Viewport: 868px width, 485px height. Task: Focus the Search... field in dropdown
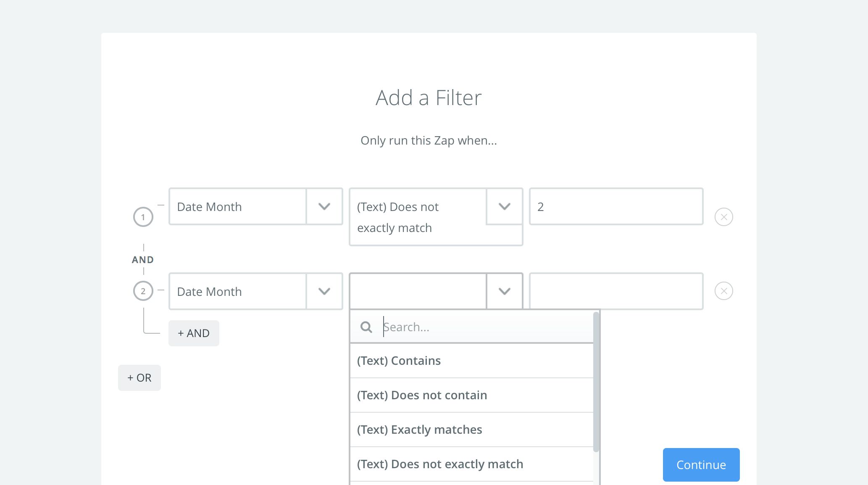tap(483, 327)
